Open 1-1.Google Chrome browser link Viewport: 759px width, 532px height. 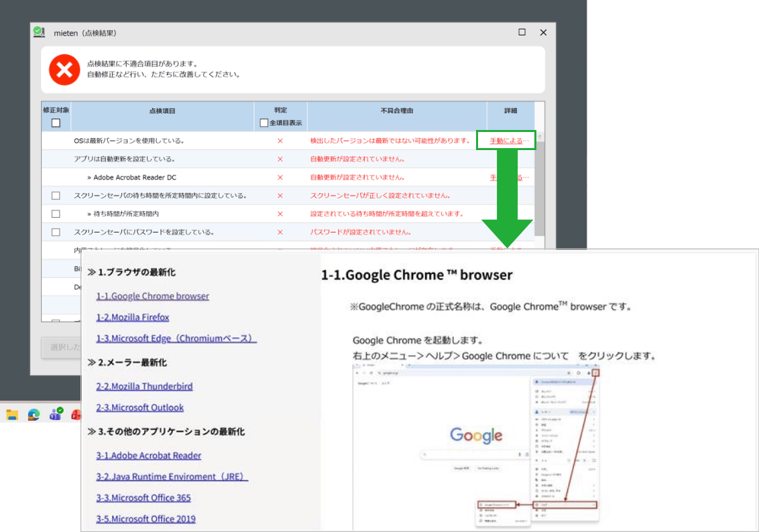[x=152, y=296]
